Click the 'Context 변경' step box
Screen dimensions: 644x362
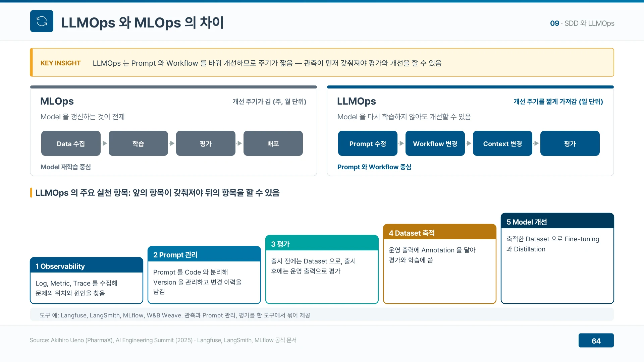pos(502,143)
